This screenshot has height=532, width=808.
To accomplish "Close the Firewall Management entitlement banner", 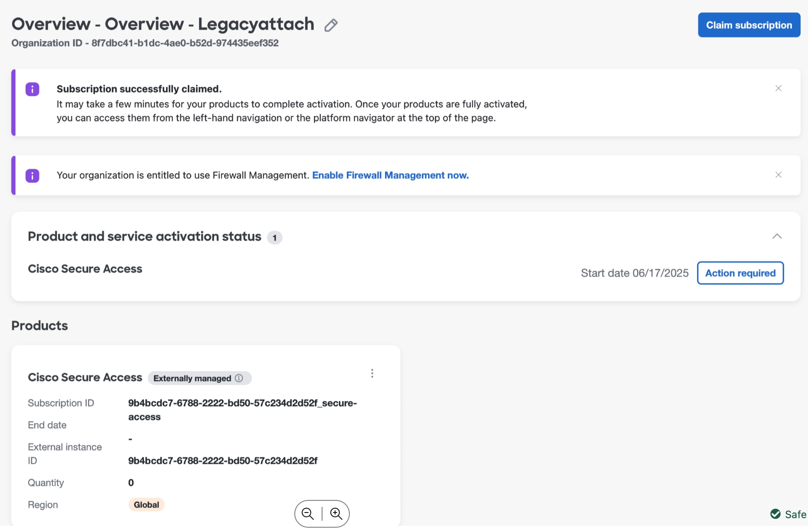I will pyautogui.click(x=779, y=175).
